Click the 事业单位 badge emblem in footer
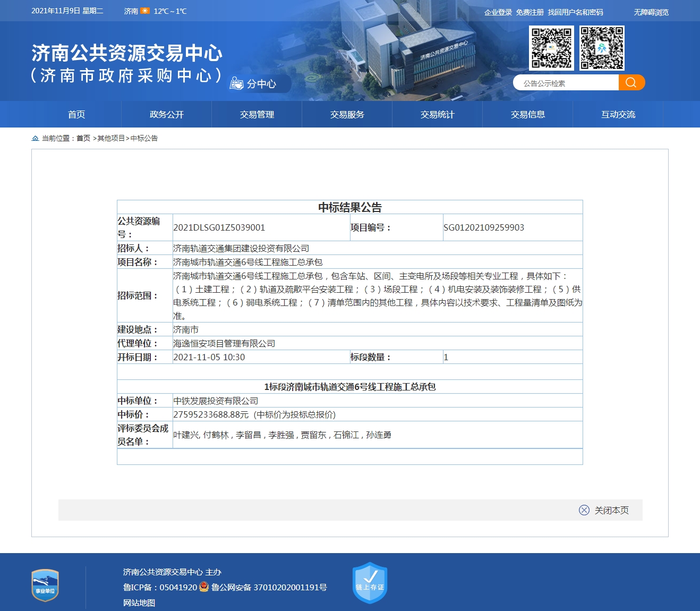 (x=45, y=585)
